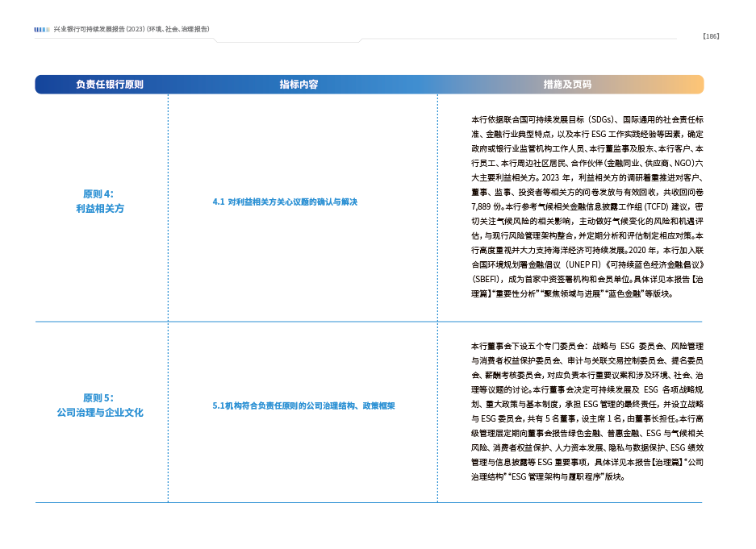The image size is (756, 549).
Task: Click the 利益相关方 label under 原则 4
Action: (98, 208)
